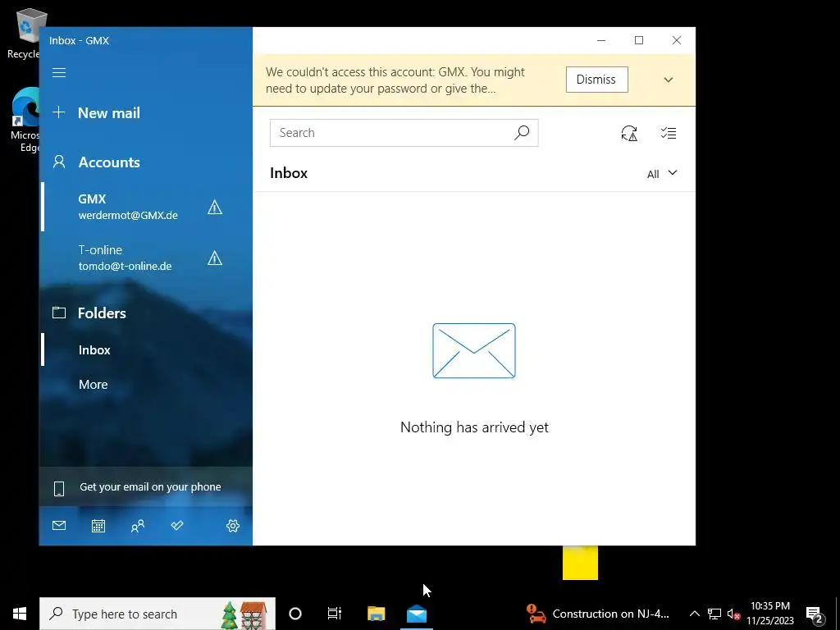This screenshot has height=630, width=840.
Task: Open the People contacts icon
Action: (x=138, y=526)
